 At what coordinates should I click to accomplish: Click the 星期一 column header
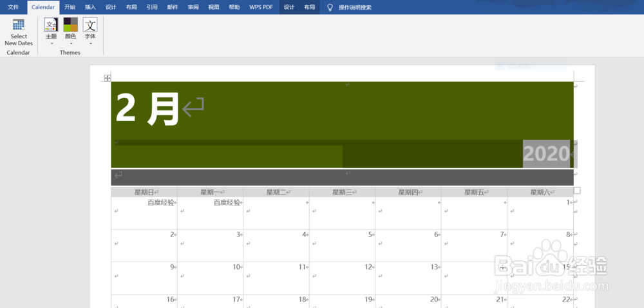pyautogui.click(x=211, y=192)
